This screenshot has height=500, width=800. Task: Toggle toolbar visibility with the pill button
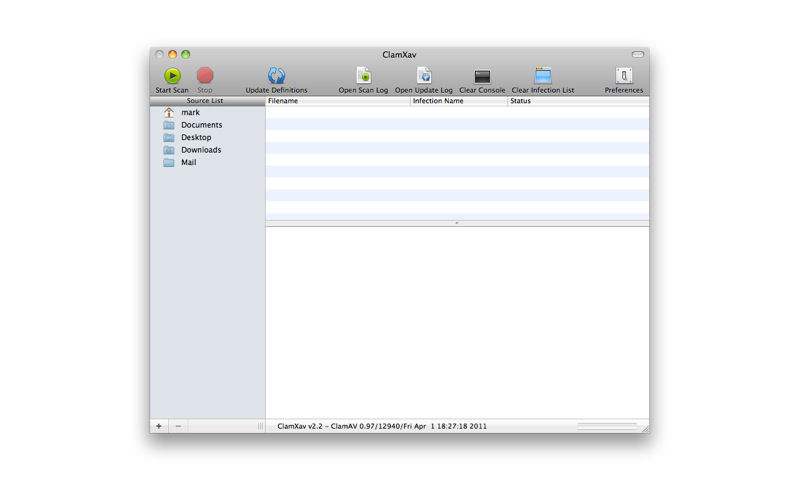point(638,54)
